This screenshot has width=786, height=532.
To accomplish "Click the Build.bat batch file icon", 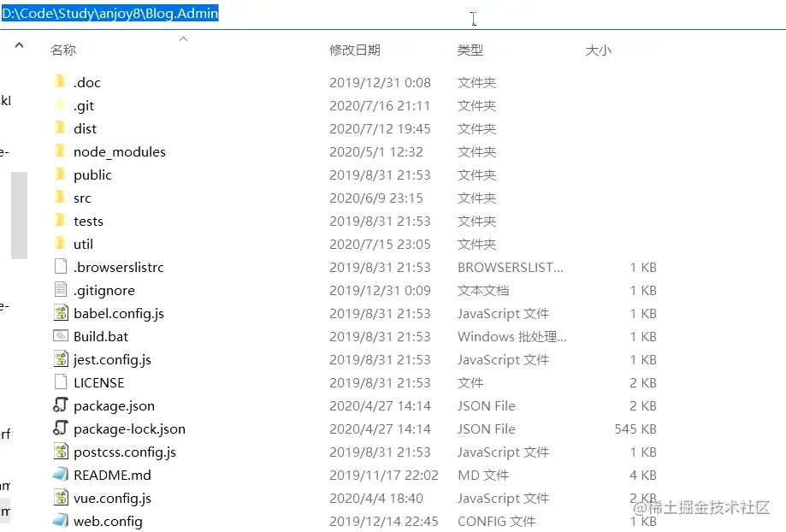I will point(61,335).
